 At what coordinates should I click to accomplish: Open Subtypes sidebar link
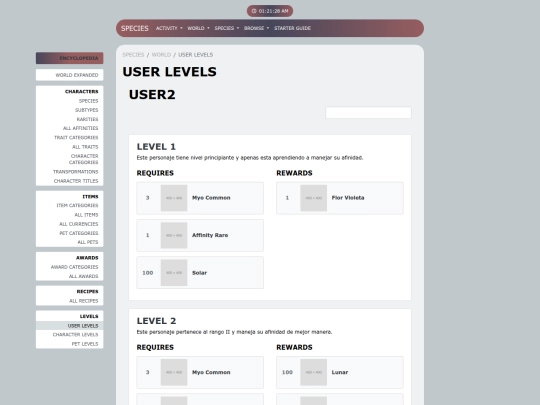click(x=86, y=110)
